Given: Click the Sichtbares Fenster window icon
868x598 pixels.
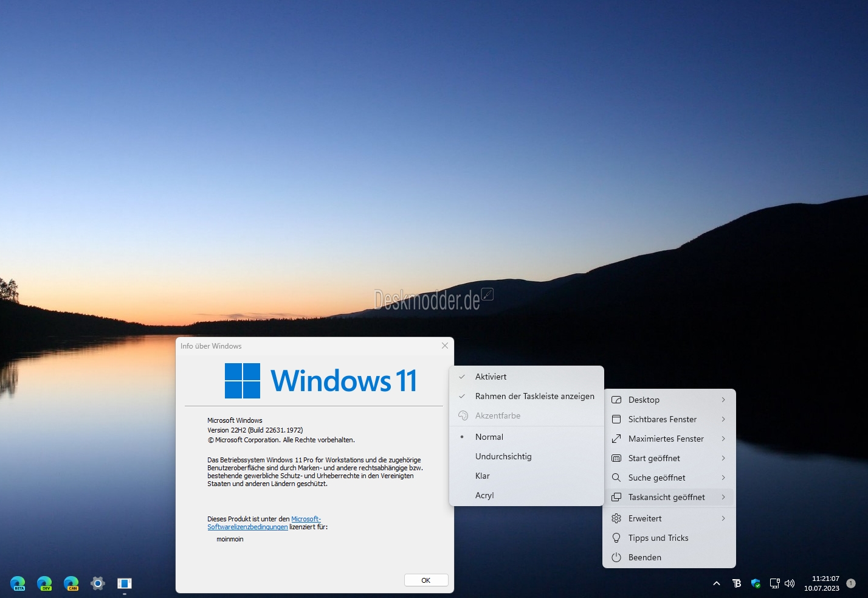Looking at the screenshot, I should tap(616, 419).
